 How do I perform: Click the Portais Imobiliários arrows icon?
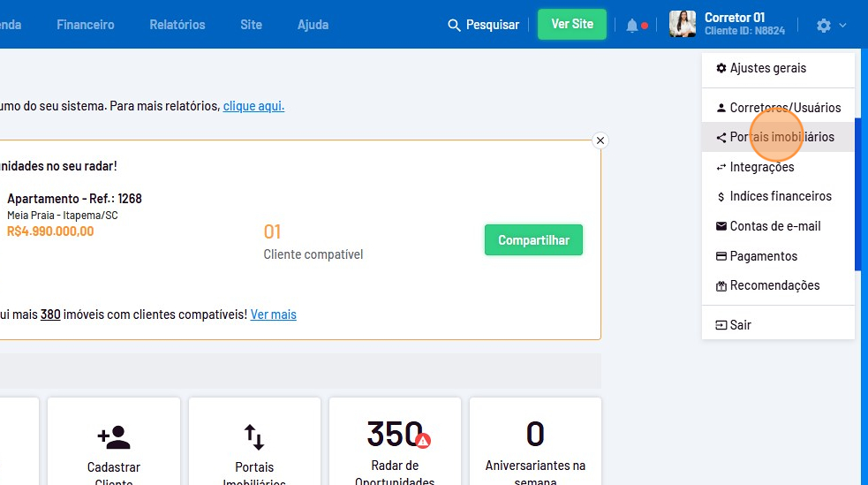tap(254, 436)
